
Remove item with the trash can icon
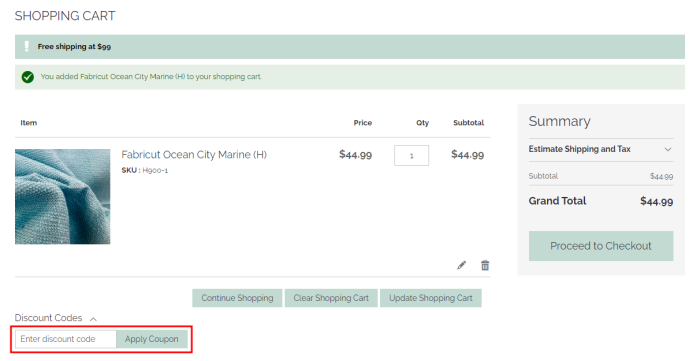click(x=485, y=265)
